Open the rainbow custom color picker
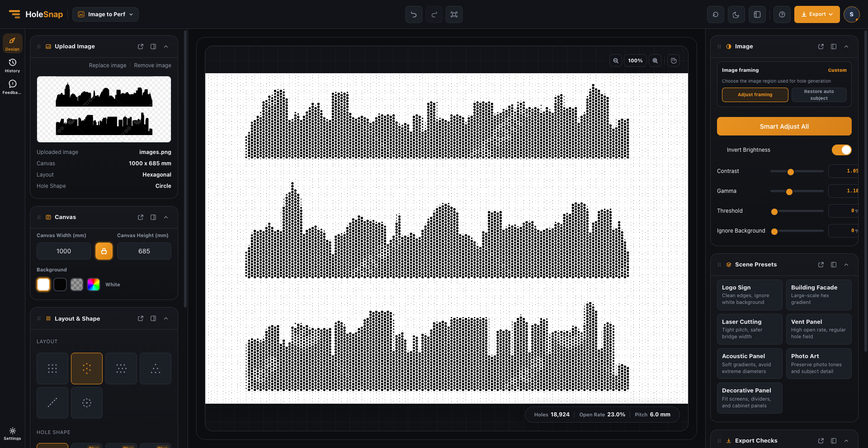The image size is (868, 448). point(94,285)
